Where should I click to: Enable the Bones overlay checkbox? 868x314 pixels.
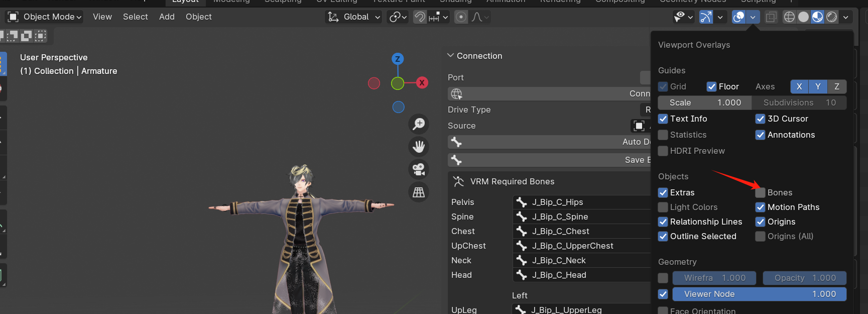761,192
